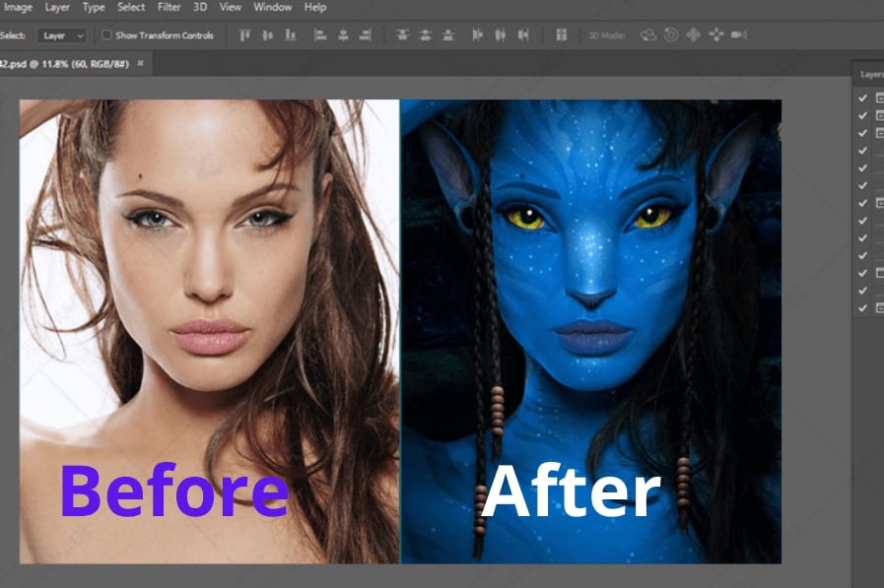Close the open .psd document tab
Screen dimensions: 884x588
[x=140, y=63]
